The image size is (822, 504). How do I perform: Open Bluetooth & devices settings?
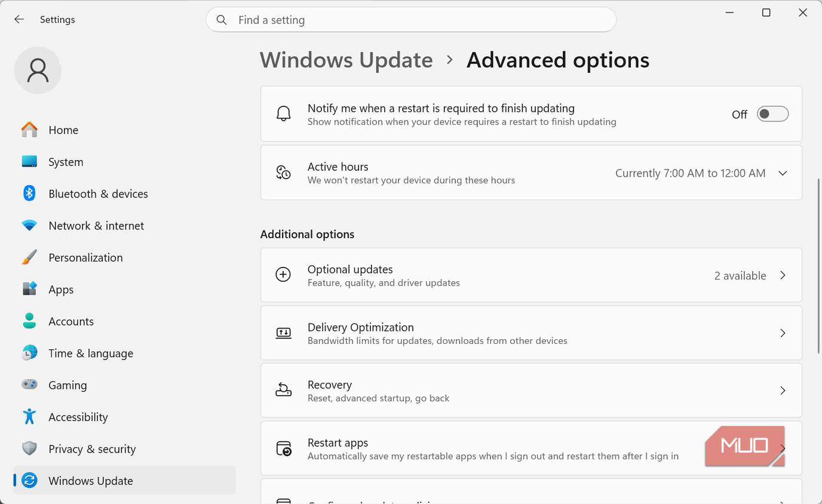[x=125, y=193]
